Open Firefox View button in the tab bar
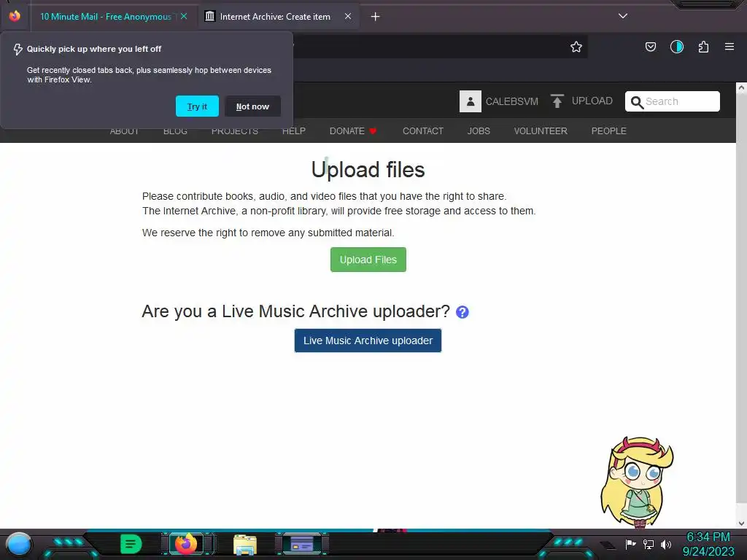 15,16
